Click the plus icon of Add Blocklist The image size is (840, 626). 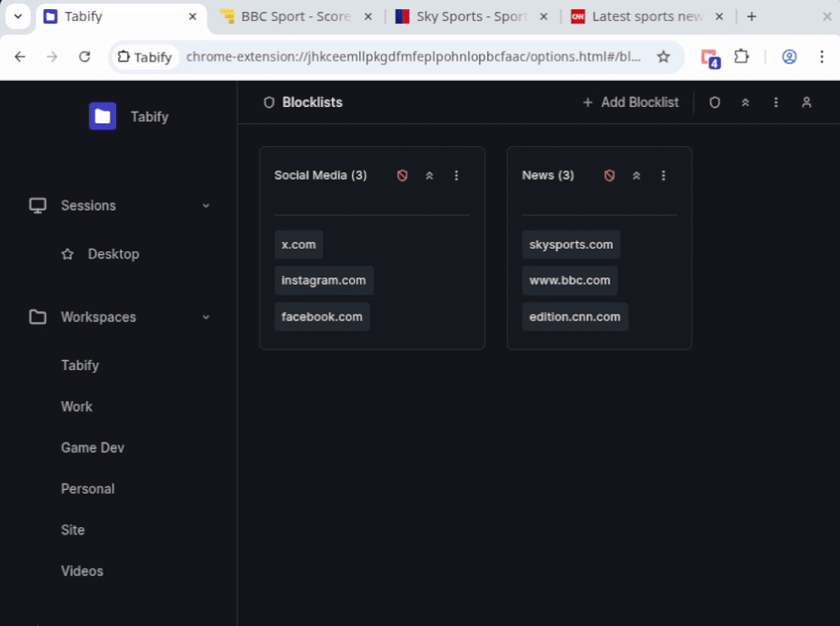(x=588, y=103)
